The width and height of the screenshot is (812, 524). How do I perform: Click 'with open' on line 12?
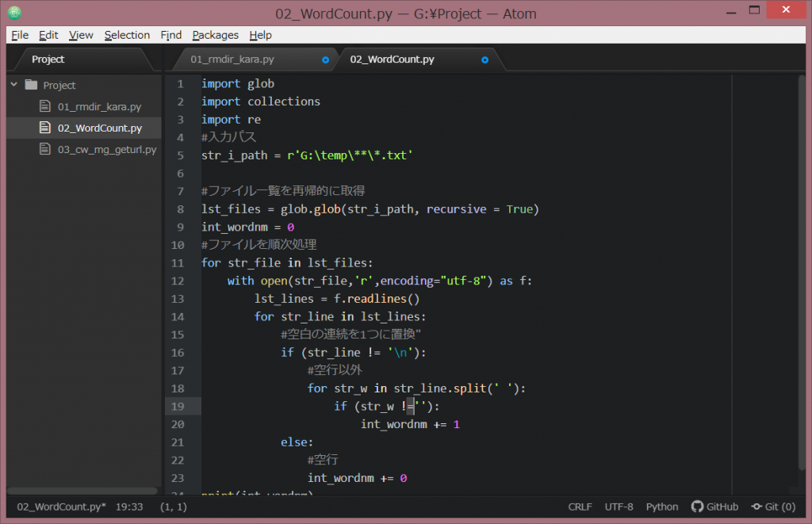click(258, 281)
